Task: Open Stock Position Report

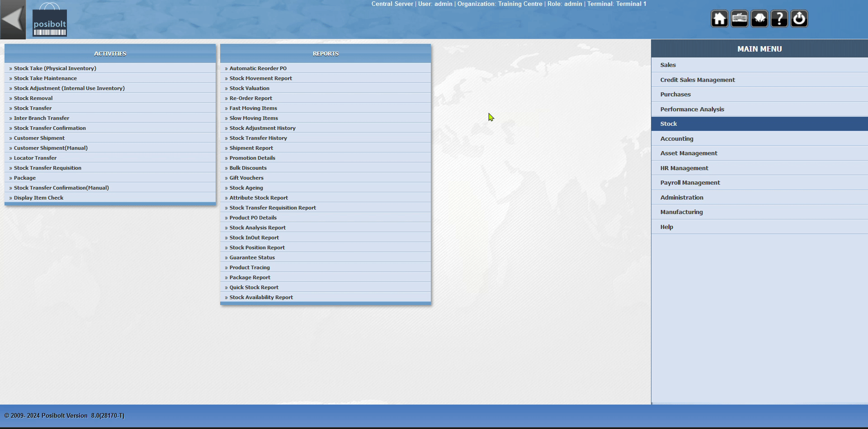Action: point(325,248)
